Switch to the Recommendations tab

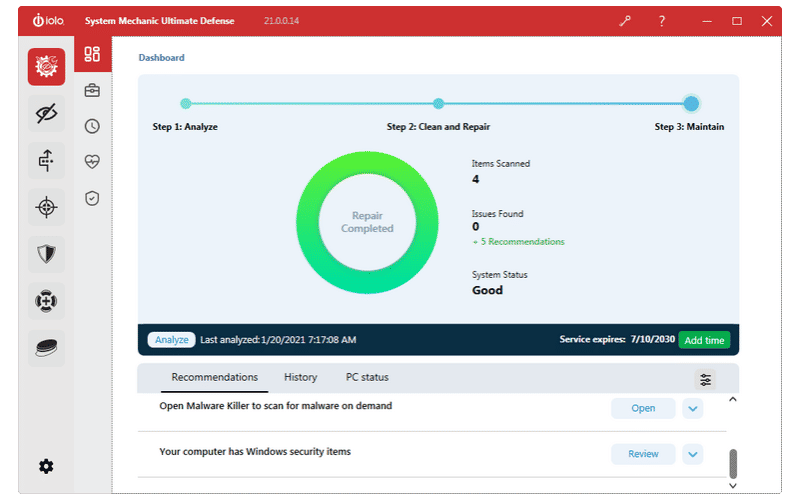[x=214, y=378]
